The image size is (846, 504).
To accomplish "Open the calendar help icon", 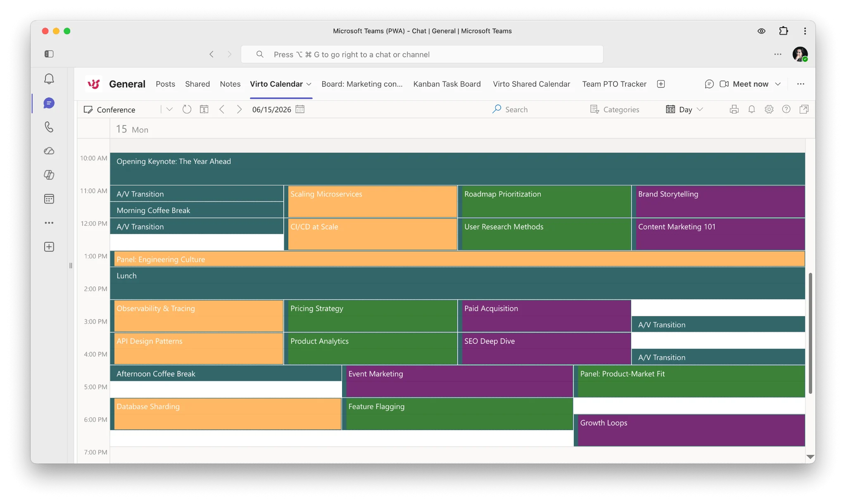I will (786, 109).
